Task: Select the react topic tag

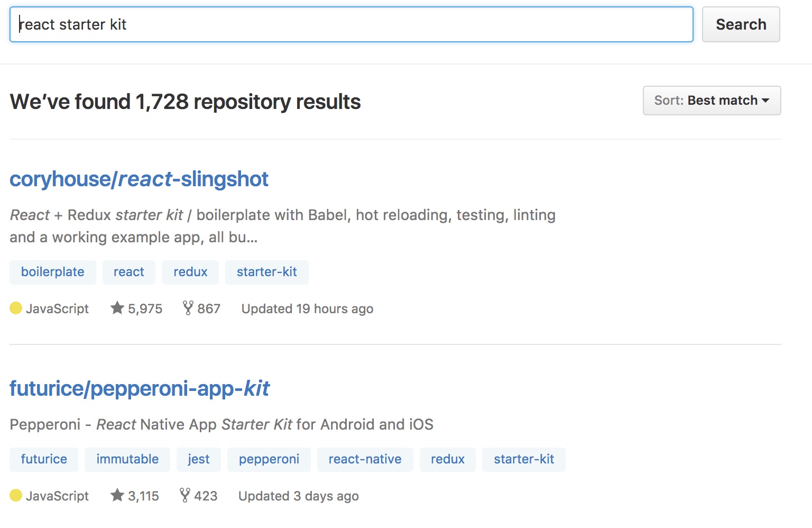Action: coord(129,272)
